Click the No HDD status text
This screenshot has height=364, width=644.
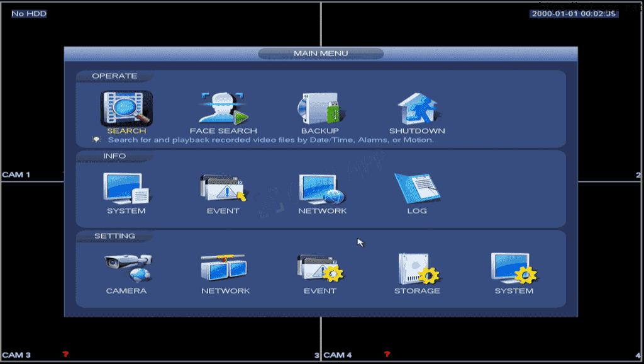pyautogui.click(x=29, y=13)
